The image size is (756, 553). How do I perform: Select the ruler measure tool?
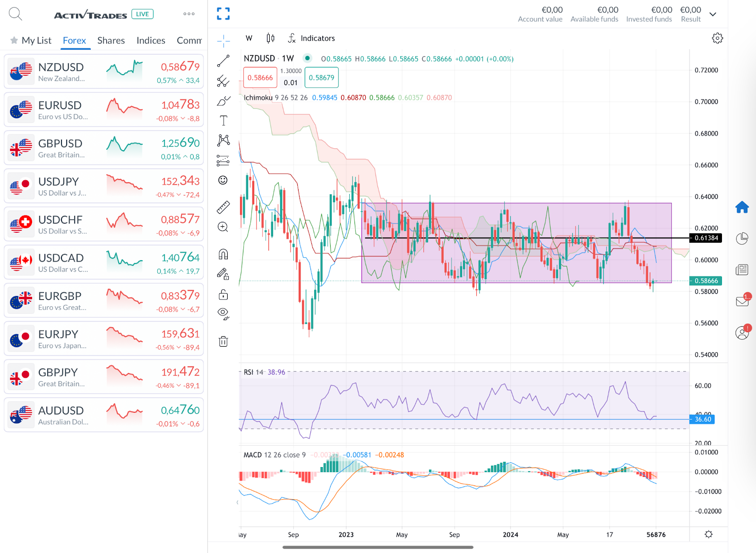(x=223, y=207)
